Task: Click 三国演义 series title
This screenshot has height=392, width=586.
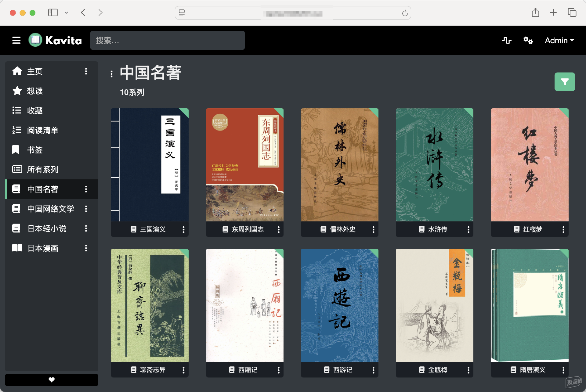Action: click(153, 229)
